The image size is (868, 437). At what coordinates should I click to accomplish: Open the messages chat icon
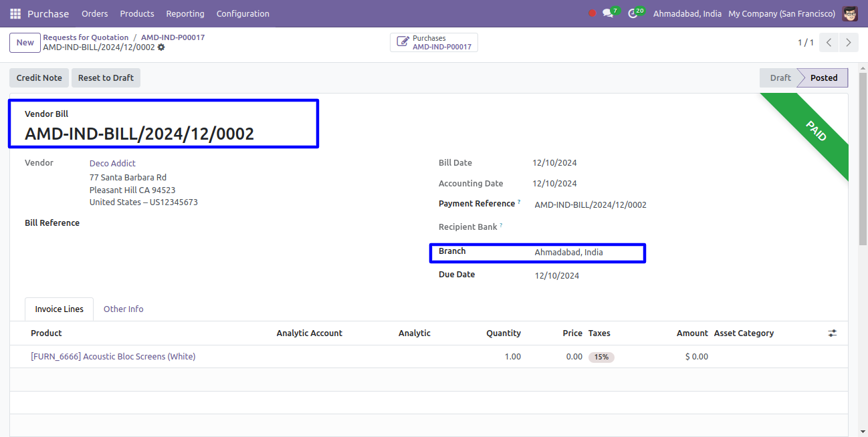click(608, 13)
